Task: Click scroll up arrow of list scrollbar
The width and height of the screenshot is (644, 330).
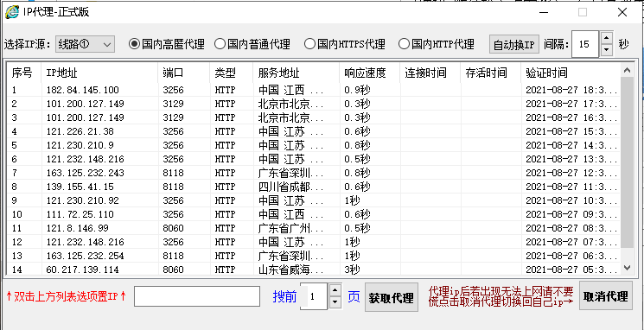Action: tap(627, 71)
